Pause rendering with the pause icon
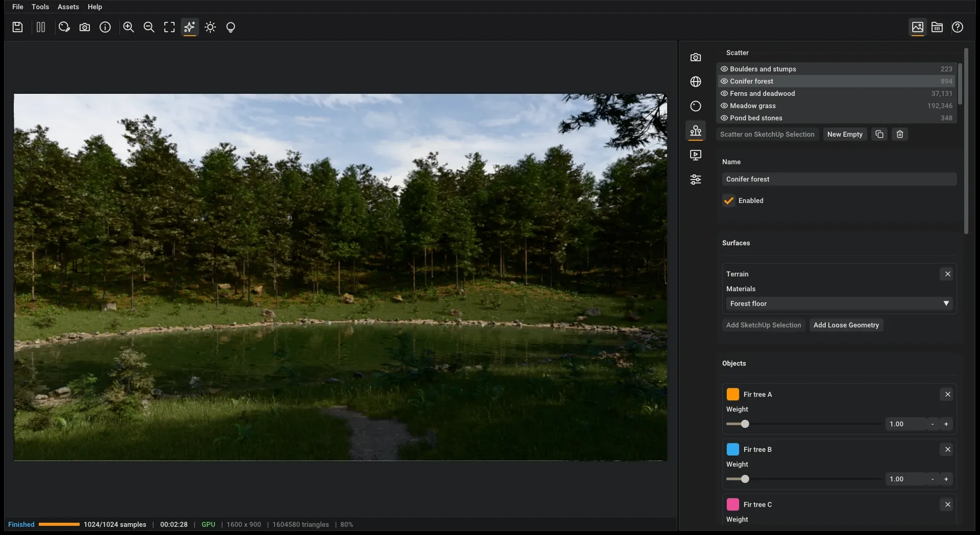This screenshot has width=980, height=535. pyautogui.click(x=41, y=27)
